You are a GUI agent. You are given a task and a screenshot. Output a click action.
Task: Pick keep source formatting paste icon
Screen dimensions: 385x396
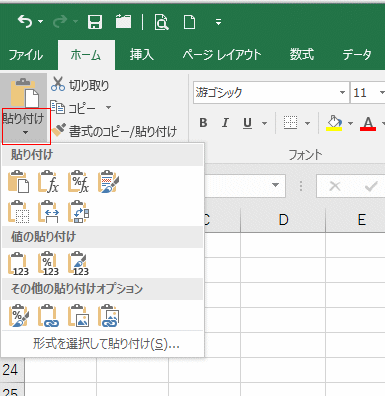[108, 182]
